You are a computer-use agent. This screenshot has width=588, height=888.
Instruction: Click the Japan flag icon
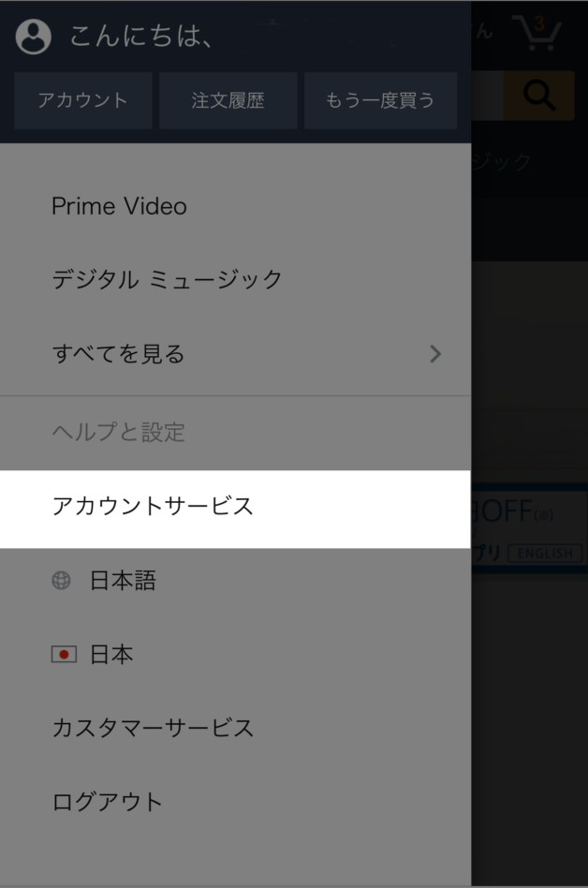coord(64,654)
